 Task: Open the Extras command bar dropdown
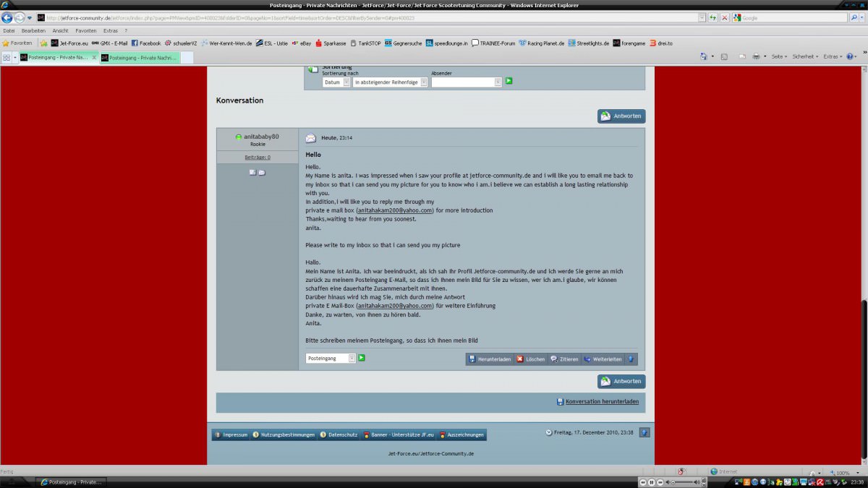(x=833, y=56)
